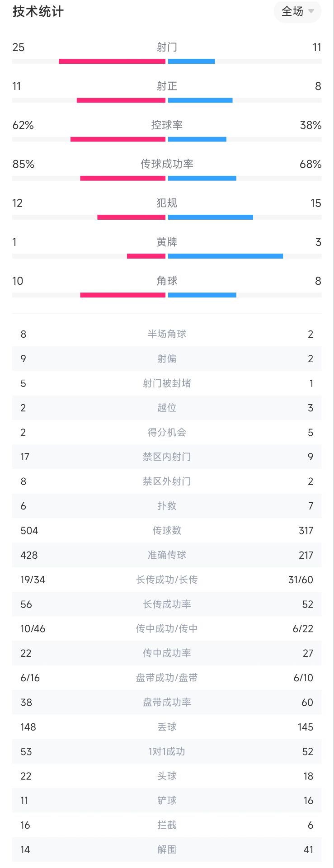
Task: Select the 射门被封堵 row
Action: [x=167, y=383]
